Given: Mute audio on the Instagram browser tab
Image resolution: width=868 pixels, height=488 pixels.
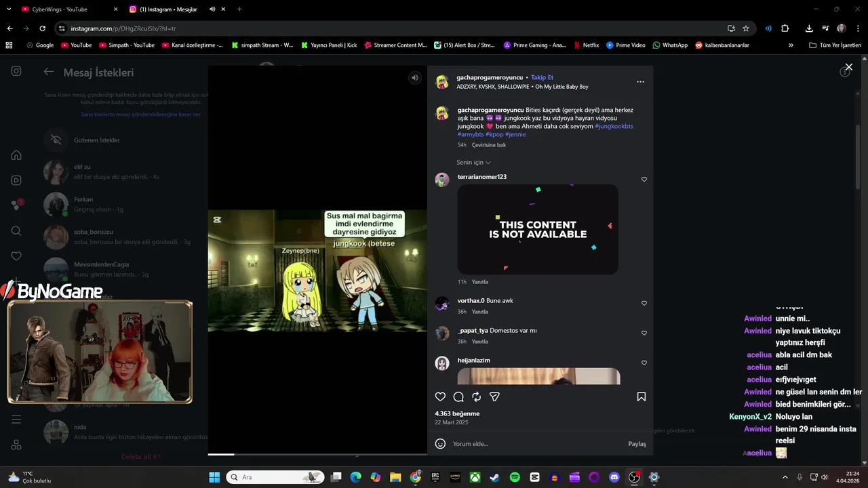Looking at the screenshot, I should click(212, 9).
